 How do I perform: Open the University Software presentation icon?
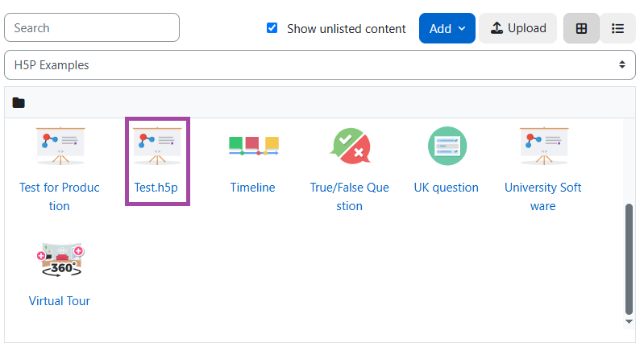coord(544,146)
